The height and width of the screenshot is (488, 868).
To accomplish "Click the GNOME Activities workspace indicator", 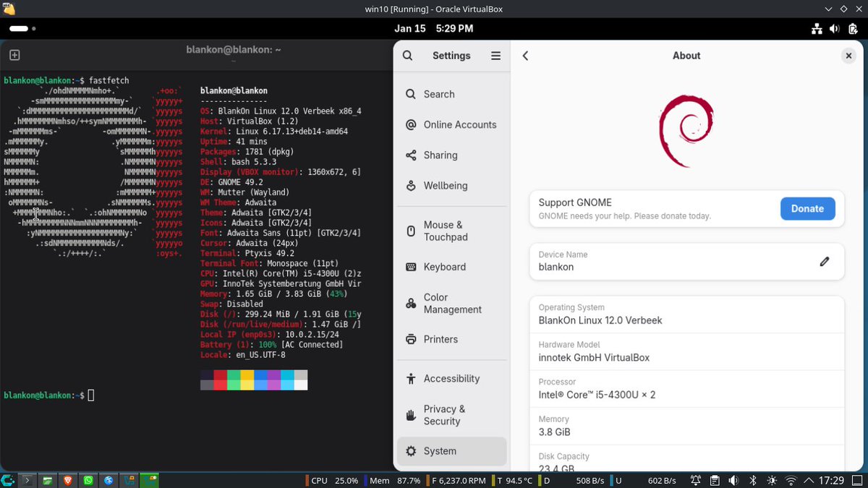I will (x=22, y=29).
